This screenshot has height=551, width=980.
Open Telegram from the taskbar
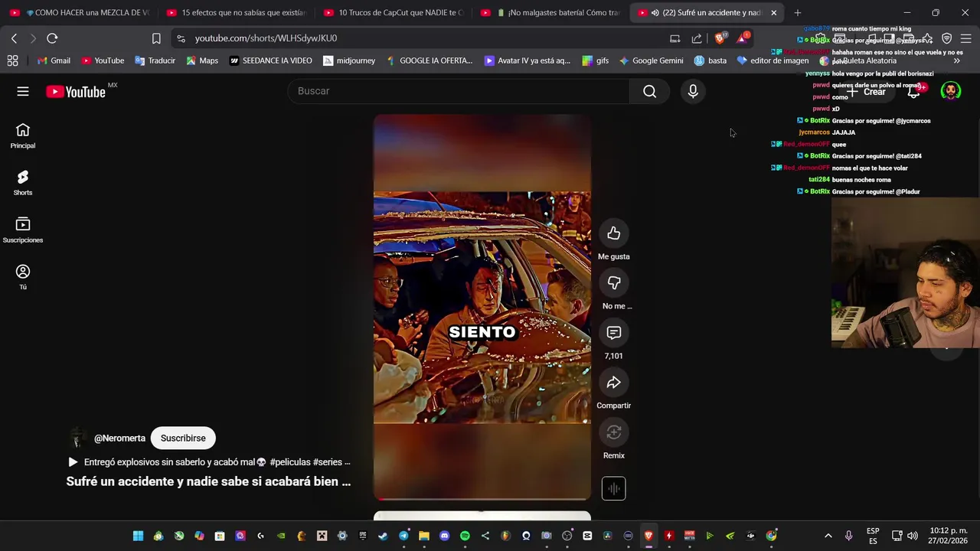(x=403, y=536)
